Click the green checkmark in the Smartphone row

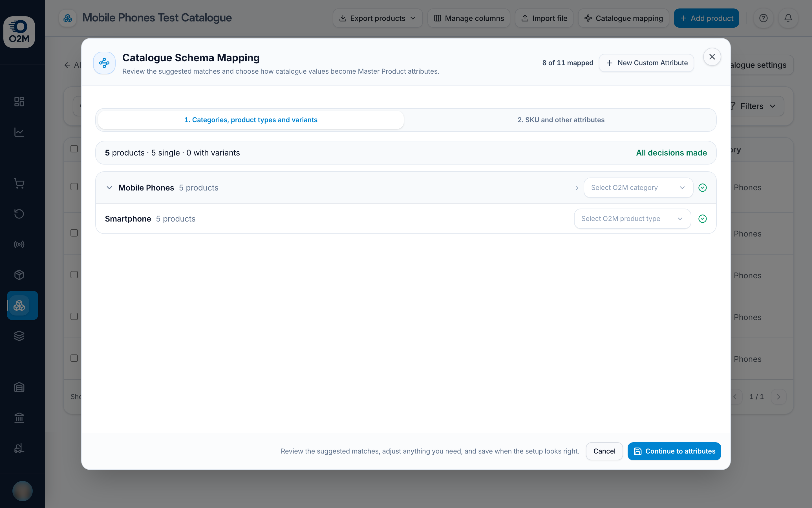703,219
